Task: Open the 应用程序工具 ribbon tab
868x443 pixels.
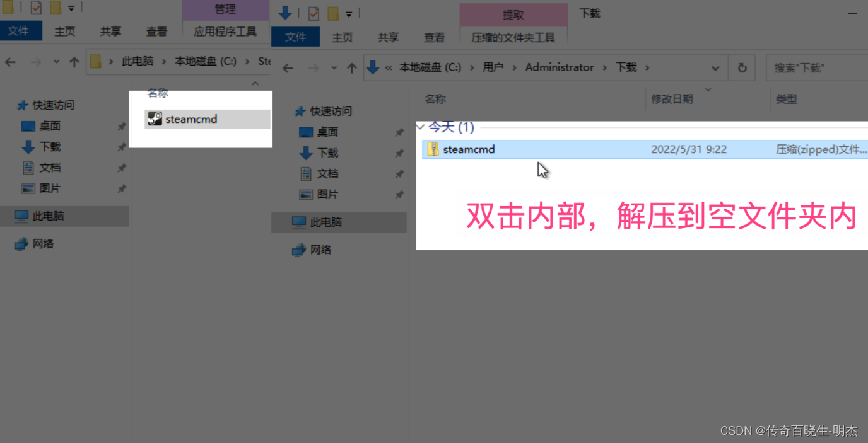Action: click(x=225, y=31)
